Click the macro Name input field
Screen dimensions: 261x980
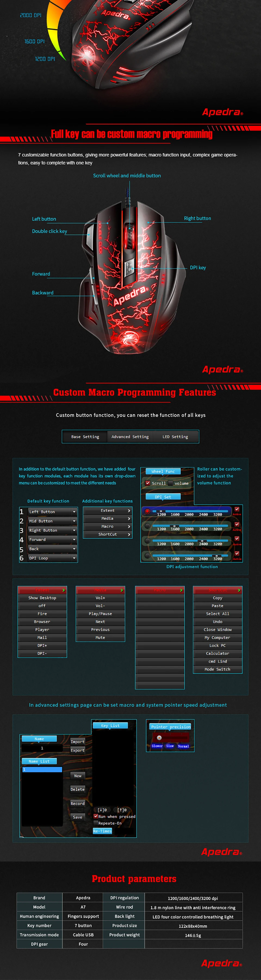click(42, 748)
